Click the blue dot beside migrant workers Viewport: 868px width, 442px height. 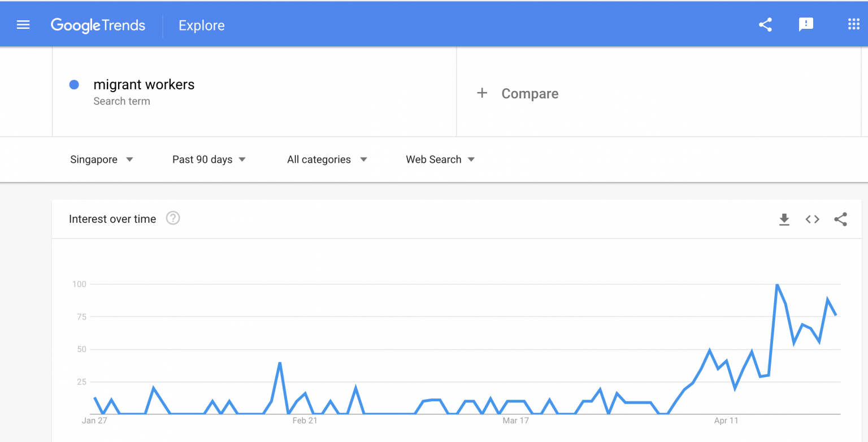(x=74, y=85)
